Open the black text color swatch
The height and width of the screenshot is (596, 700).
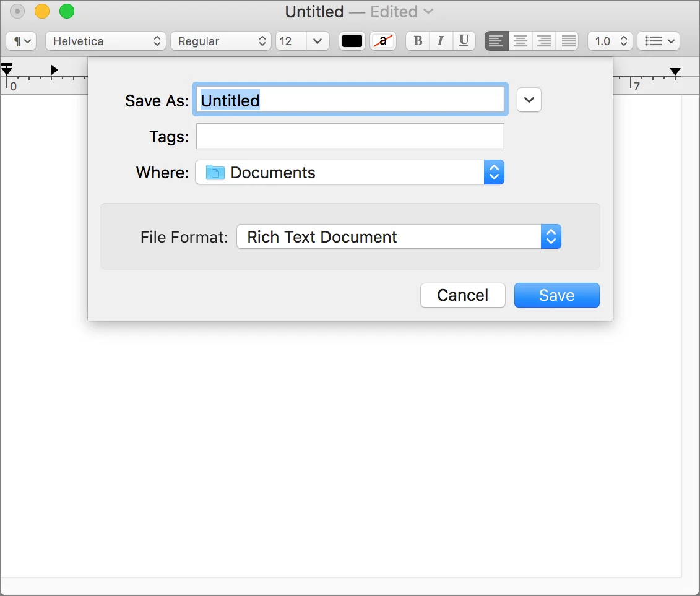click(352, 41)
